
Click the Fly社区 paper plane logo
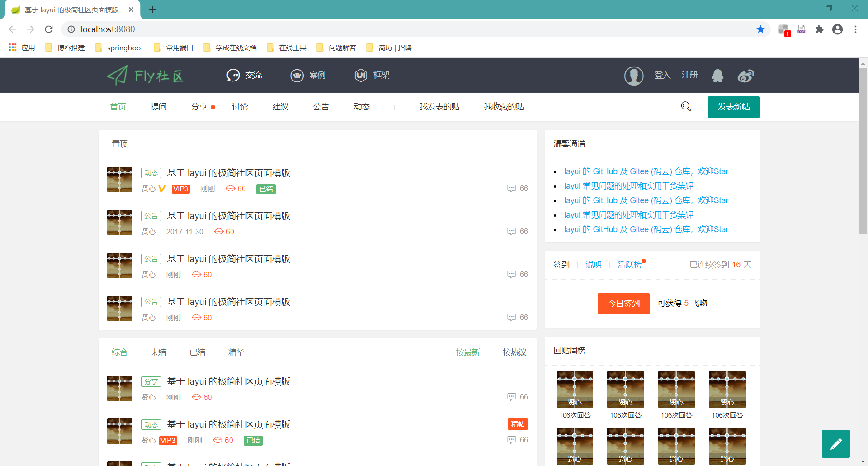[145, 76]
